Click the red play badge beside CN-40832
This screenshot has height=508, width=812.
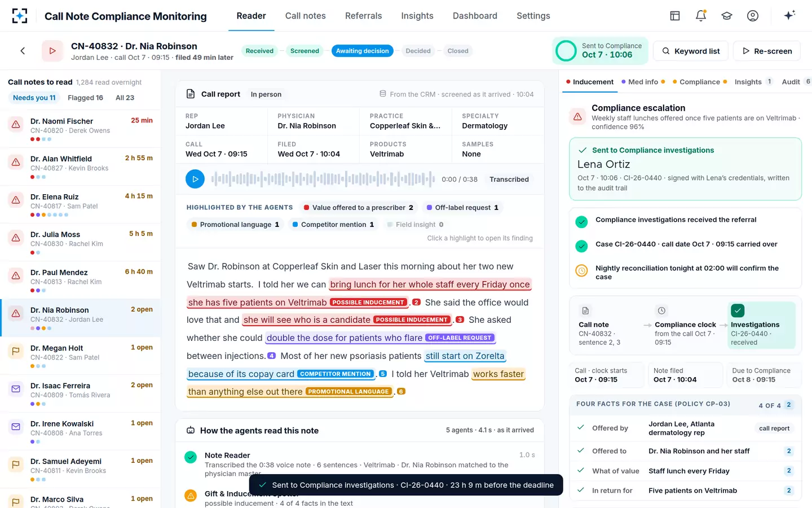click(52, 51)
